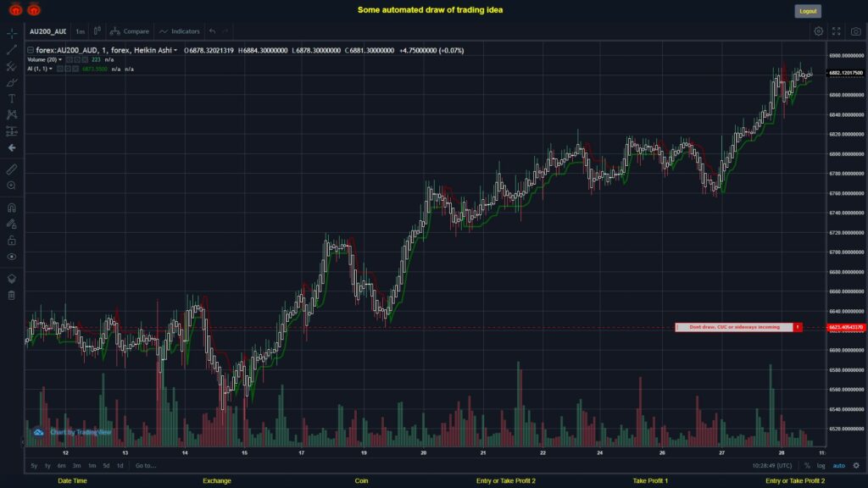Activate the zoom in tool
The height and width of the screenshot is (488, 868).
tap(12, 186)
